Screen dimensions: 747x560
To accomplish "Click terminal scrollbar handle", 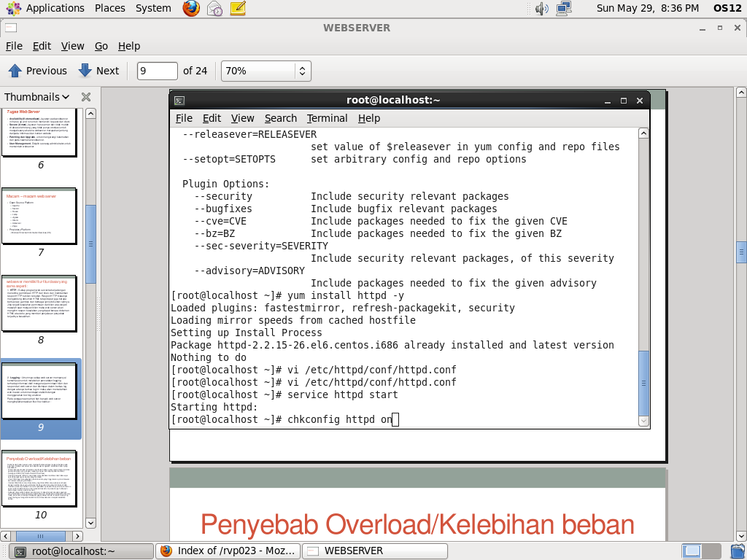I will (x=643, y=383).
